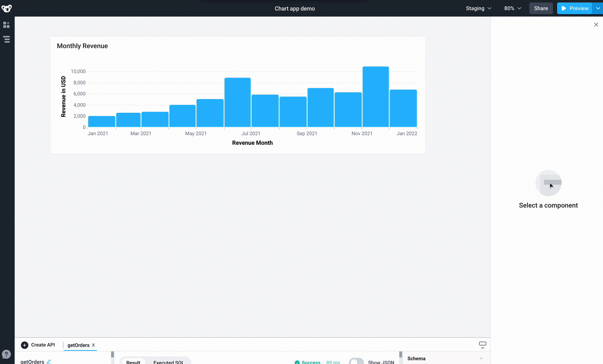Select the Monthly Revenue chart component
603x364 pixels.
tap(238, 95)
